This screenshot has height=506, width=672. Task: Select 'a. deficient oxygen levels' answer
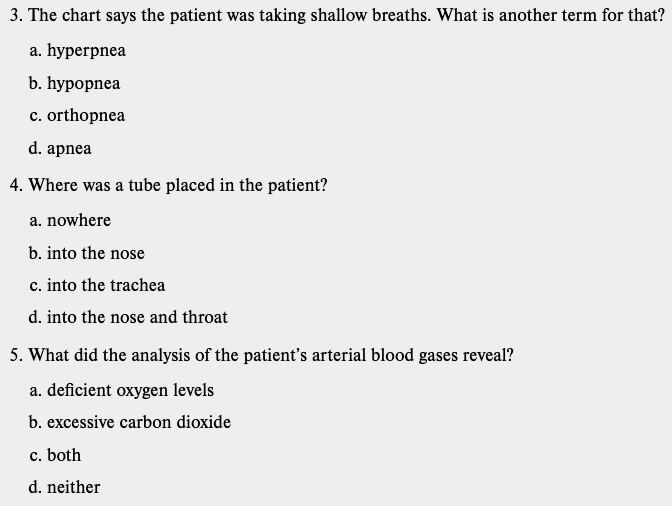pyautogui.click(x=122, y=390)
